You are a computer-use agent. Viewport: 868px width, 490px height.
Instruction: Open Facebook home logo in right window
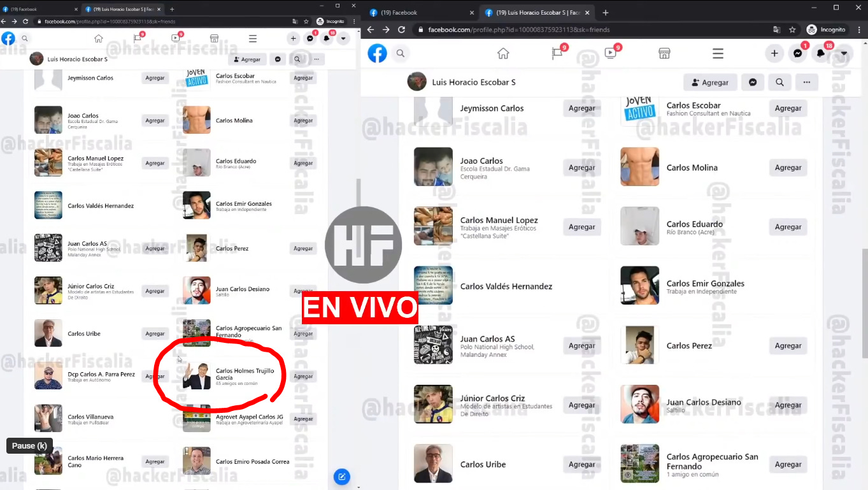[377, 54]
